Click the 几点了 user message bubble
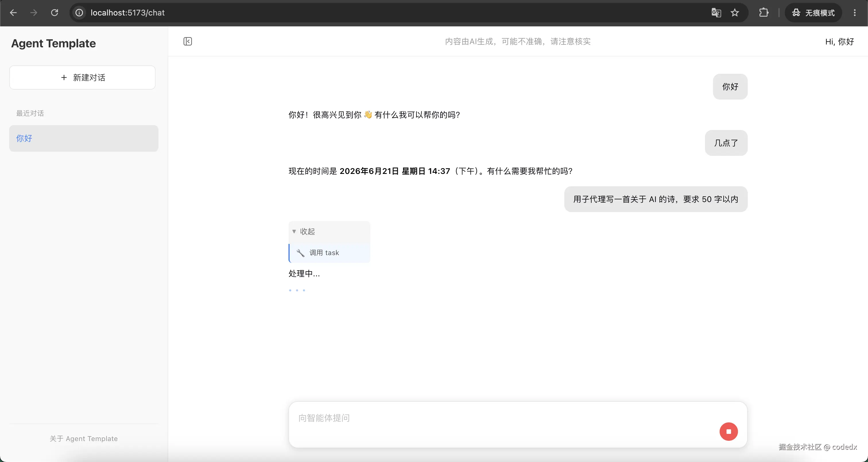Image resolution: width=868 pixels, height=462 pixels. pyautogui.click(x=726, y=143)
